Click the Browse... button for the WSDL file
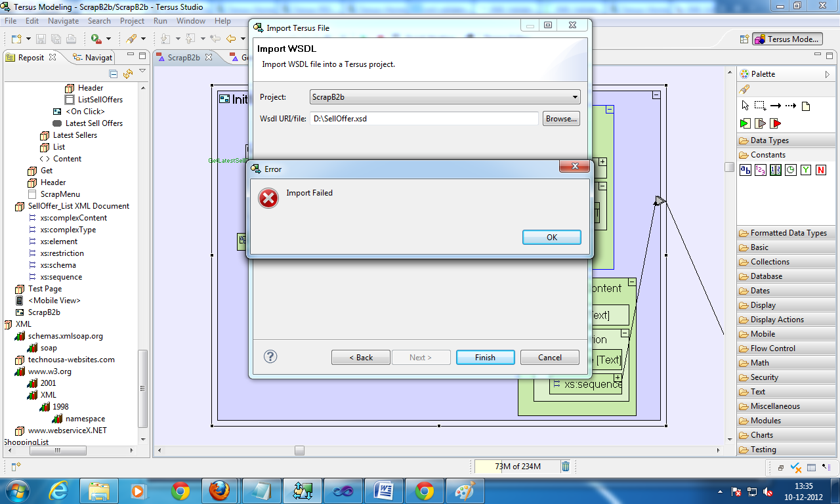 coord(561,119)
